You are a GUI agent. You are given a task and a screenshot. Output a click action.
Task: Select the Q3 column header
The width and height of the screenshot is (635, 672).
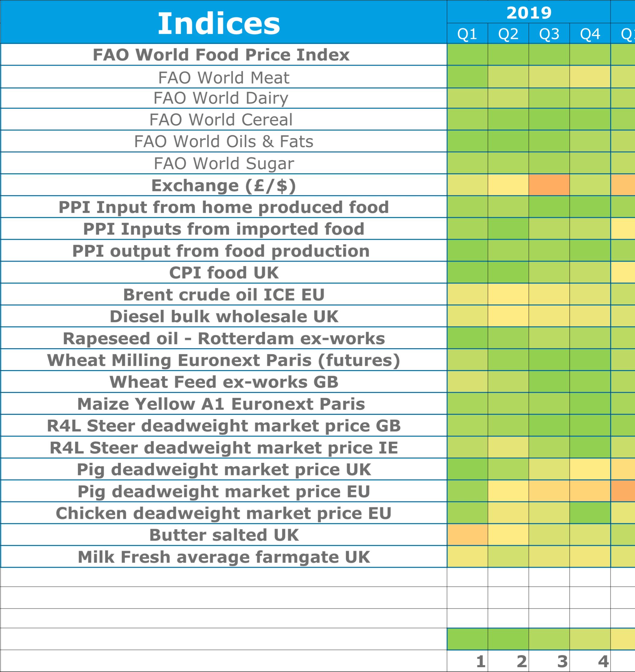point(549,34)
